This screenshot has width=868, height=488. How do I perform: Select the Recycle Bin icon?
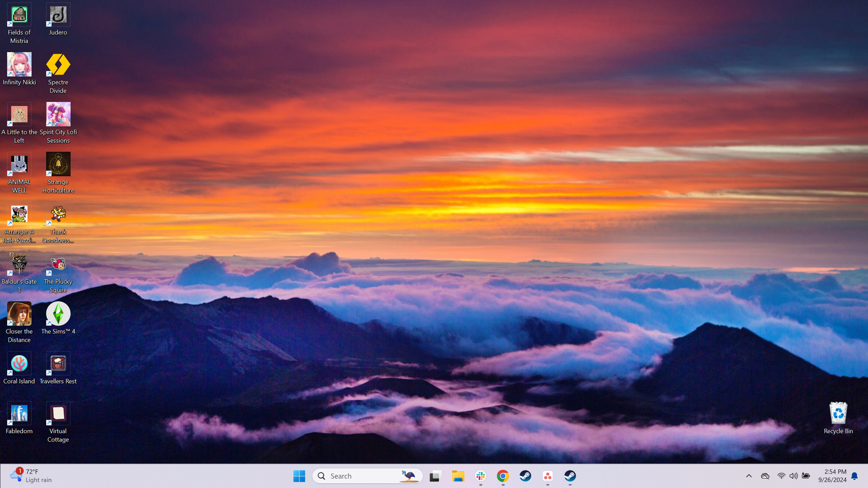(838, 414)
